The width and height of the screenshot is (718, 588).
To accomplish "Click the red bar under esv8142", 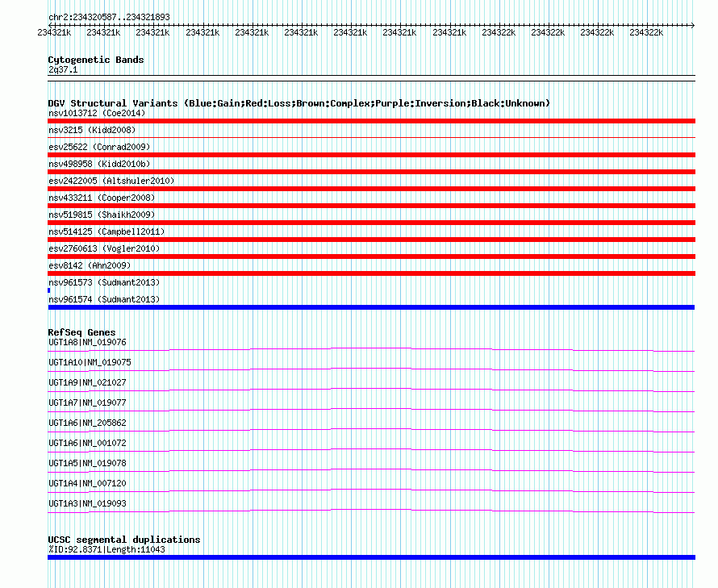I will pyautogui.click(x=371, y=273).
